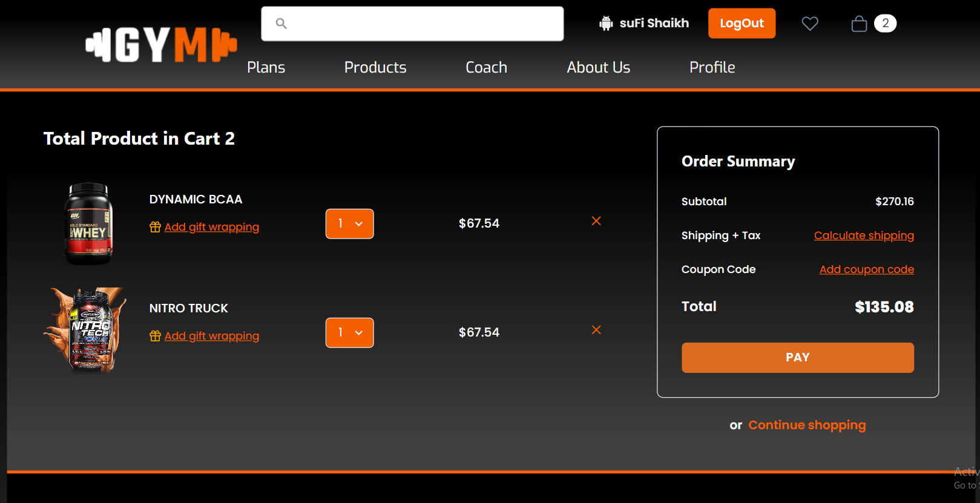Click the $67.54 price of NITRO TRUCK
Viewport: 980px width, 503px height.
click(479, 332)
